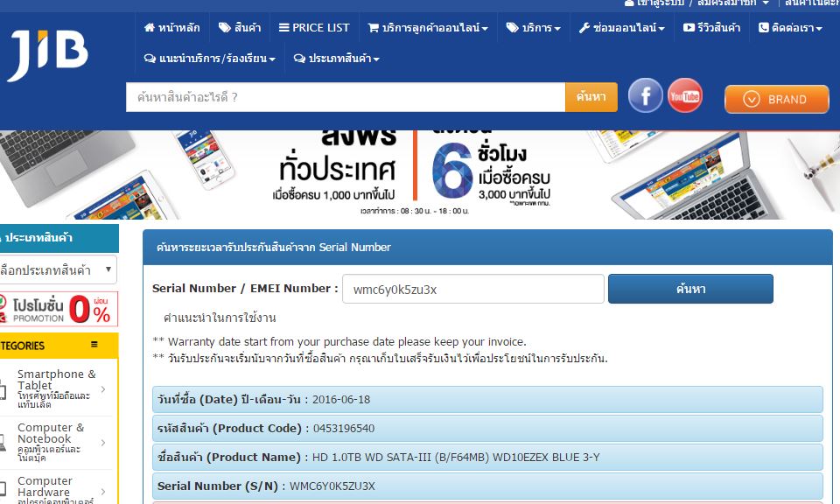Expand the ประเภทสินค้า nav dropdown
This screenshot has width=840, height=504.
[x=336, y=59]
